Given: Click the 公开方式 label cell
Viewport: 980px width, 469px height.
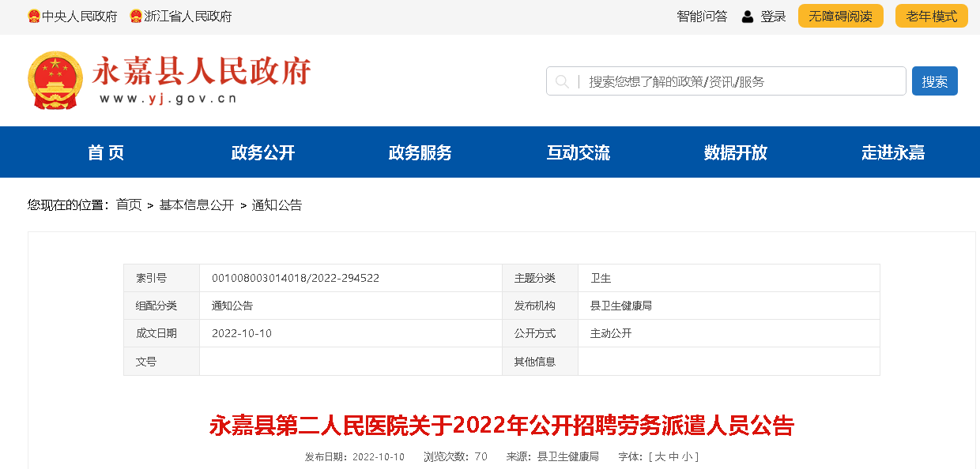Looking at the screenshot, I should coord(540,333).
